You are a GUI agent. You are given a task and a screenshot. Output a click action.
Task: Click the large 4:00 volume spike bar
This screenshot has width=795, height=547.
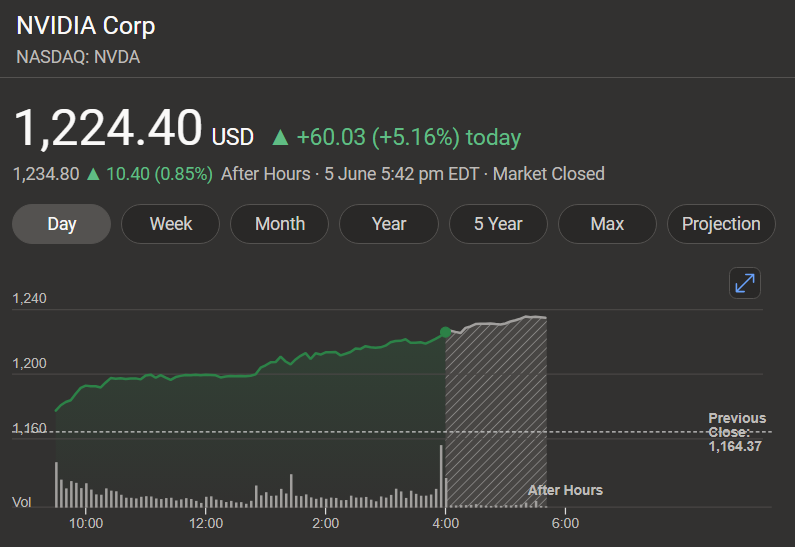coord(441,476)
